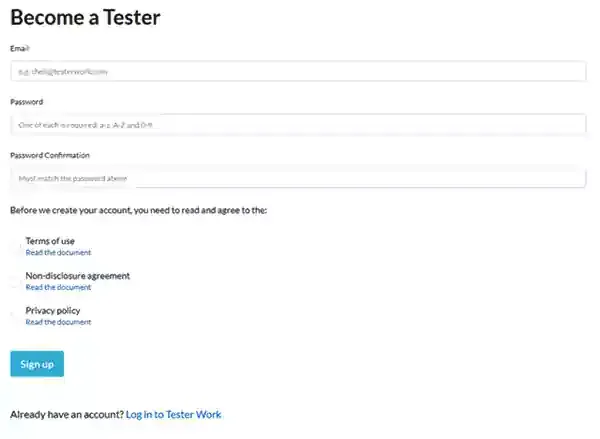Check the Privacy policy checkbox
Screen dimensions: 600x439
pos(15,316)
